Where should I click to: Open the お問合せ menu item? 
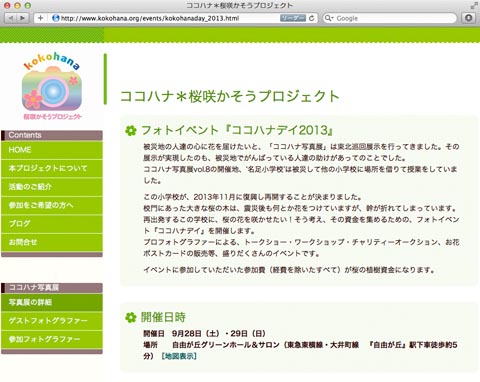click(x=52, y=242)
